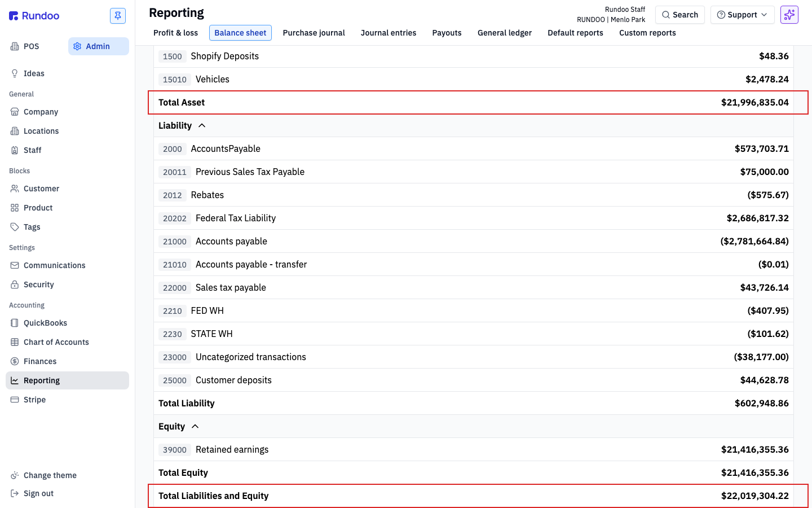This screenshot has width=812, height=508.
Task: Click the Rundoo logo
Action: (34, 16)
